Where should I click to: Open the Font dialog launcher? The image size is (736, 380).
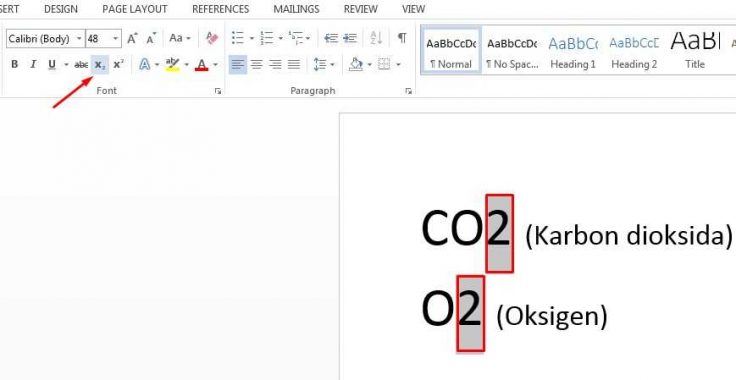pos(218,91)
